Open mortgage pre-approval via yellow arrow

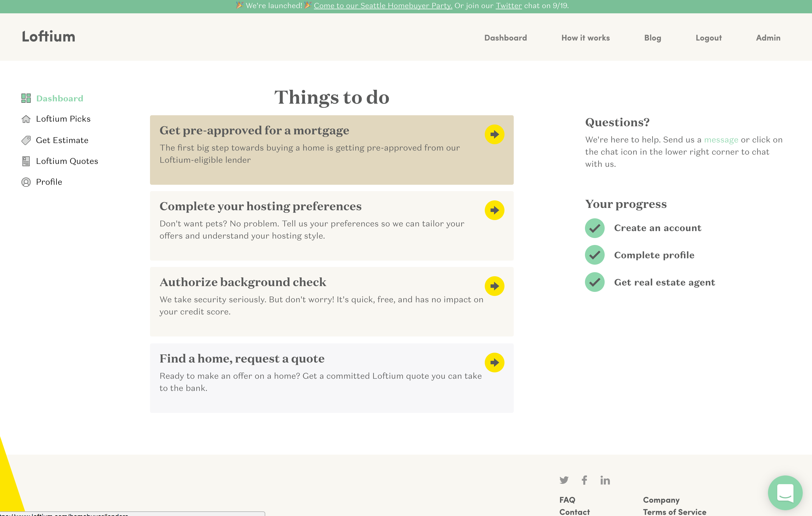(494, 135)
